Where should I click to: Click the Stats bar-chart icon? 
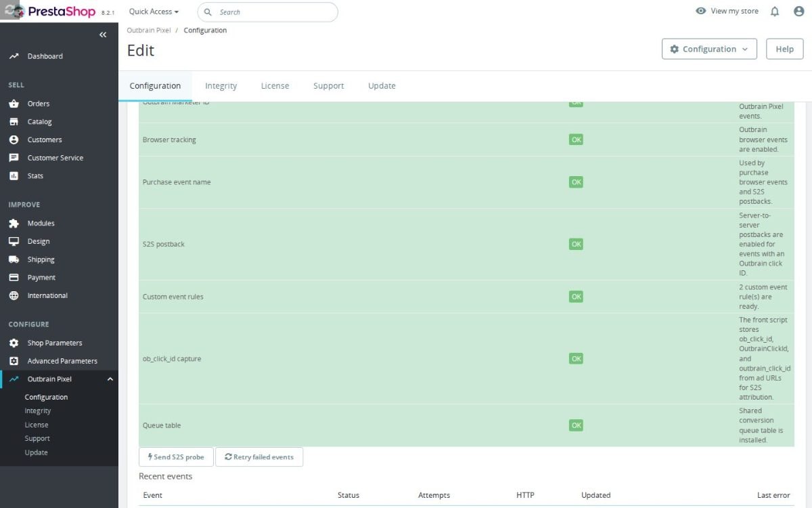tap(14, 176)
